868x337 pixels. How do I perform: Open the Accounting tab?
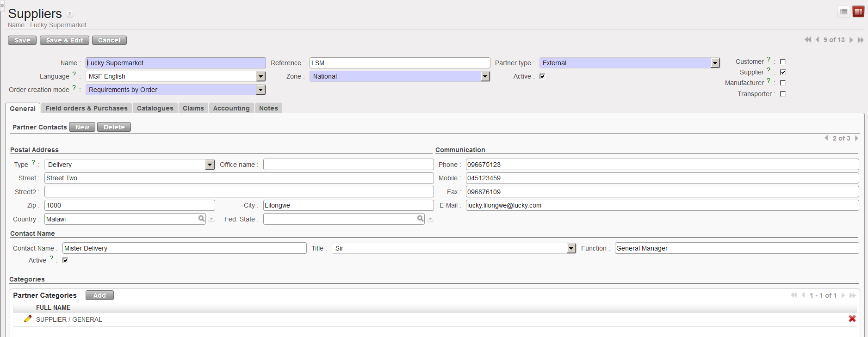click(231, 108)
